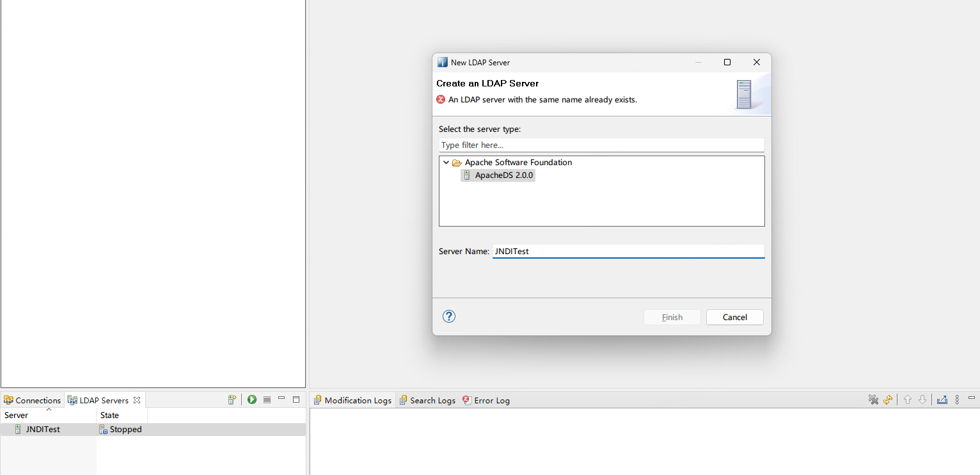Click the Stopped state icon for JNDITest
Image resolution: width=980 pixels, height=475 pixels.
click(103, 430)
